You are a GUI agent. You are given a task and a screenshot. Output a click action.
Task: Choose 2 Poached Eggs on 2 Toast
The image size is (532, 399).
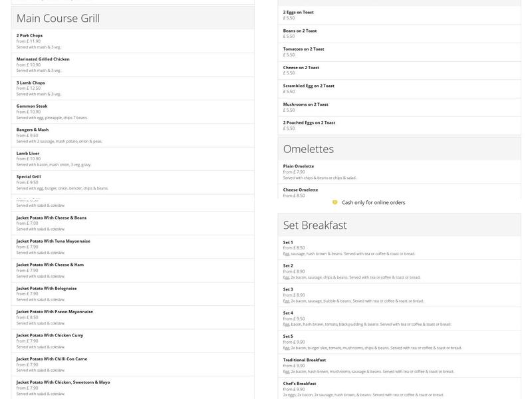click(x=399, y=125)
